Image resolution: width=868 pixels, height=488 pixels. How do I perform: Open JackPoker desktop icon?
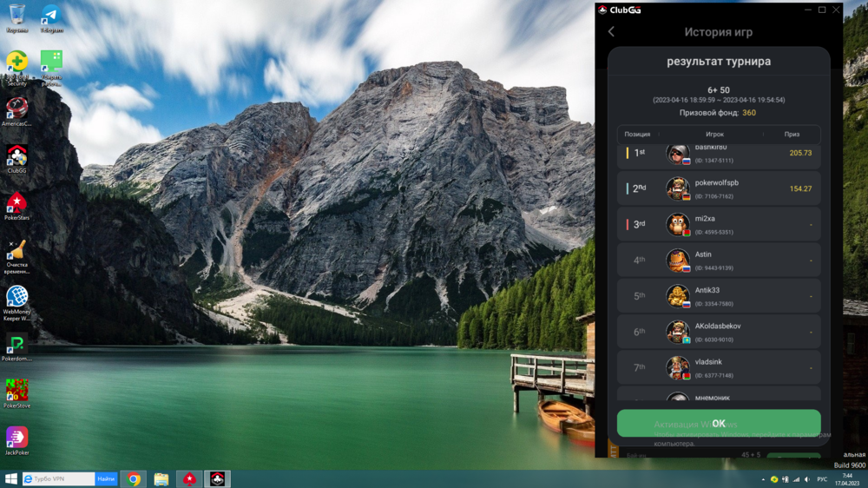point(16,437)
